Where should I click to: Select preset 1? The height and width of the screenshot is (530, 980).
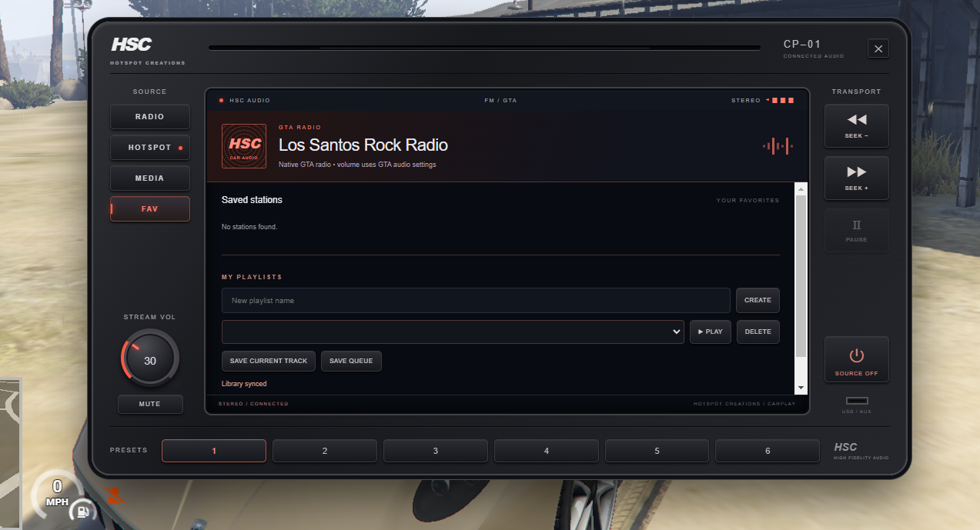coord(214,451)
